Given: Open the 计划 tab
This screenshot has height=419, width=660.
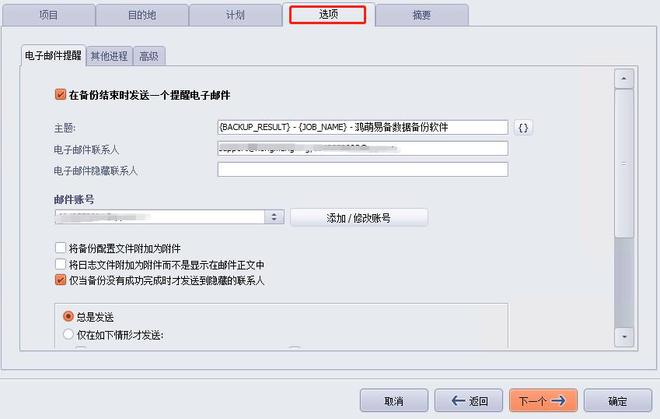Looking at the screenshot, I should [235, 15].
